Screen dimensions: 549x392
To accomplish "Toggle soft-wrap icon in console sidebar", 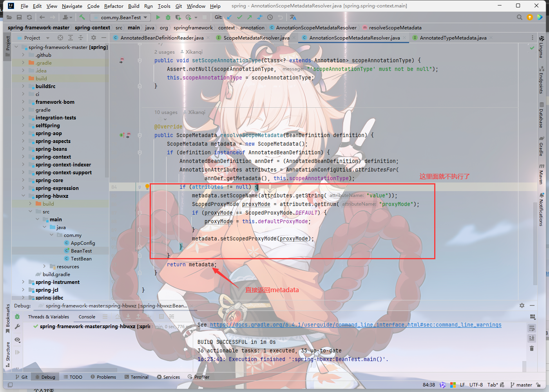I will tap(532, 328).
